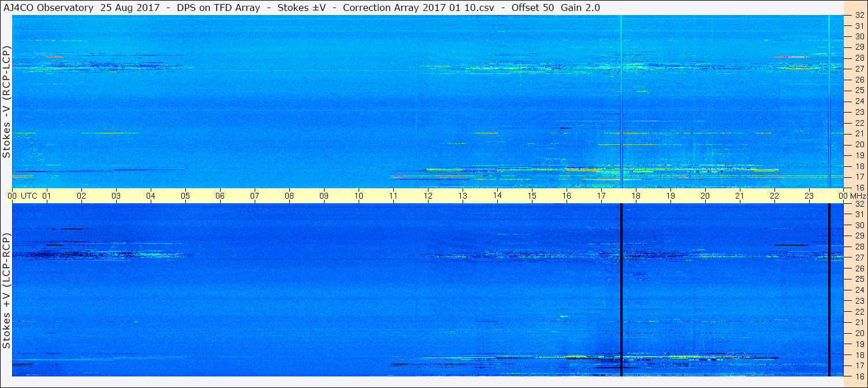This screenshot has height=388, width=868.
Task: Click the 27 MHz label on upper frequency scale
Action: point(859,69)
